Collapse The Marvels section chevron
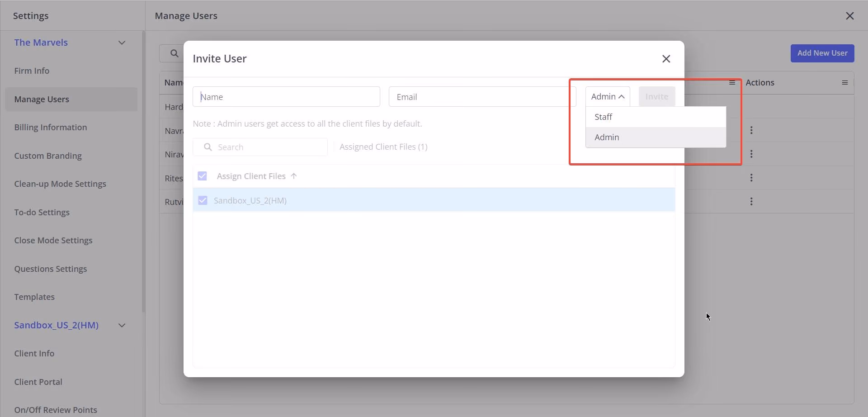 [x=122, y=43]
